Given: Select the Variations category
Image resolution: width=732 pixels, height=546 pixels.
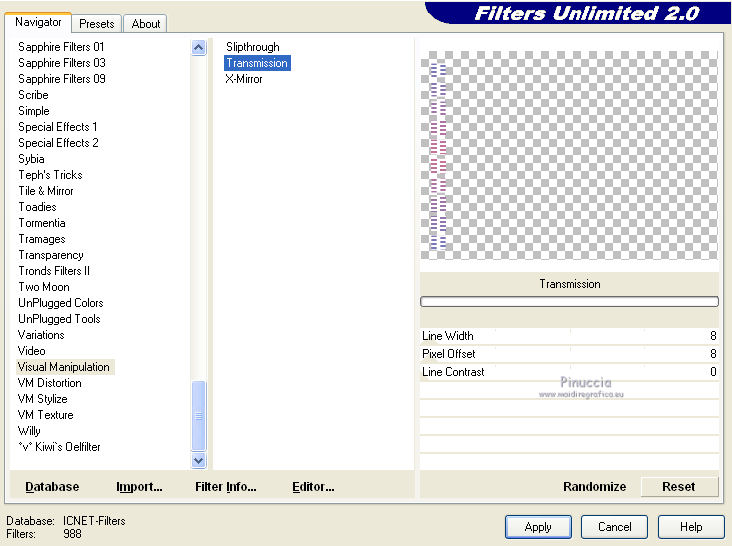Looking at the screenshot, I should coord(41,335).
